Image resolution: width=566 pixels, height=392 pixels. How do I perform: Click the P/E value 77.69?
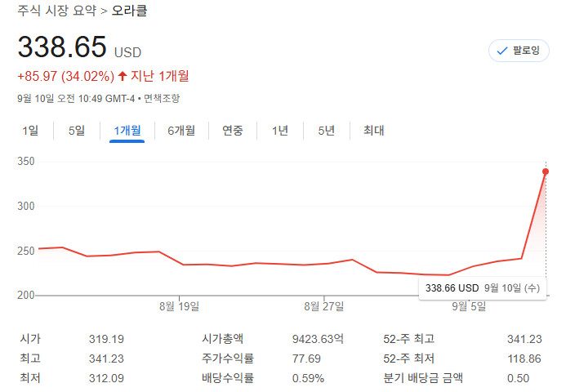(x=306, y=359)
